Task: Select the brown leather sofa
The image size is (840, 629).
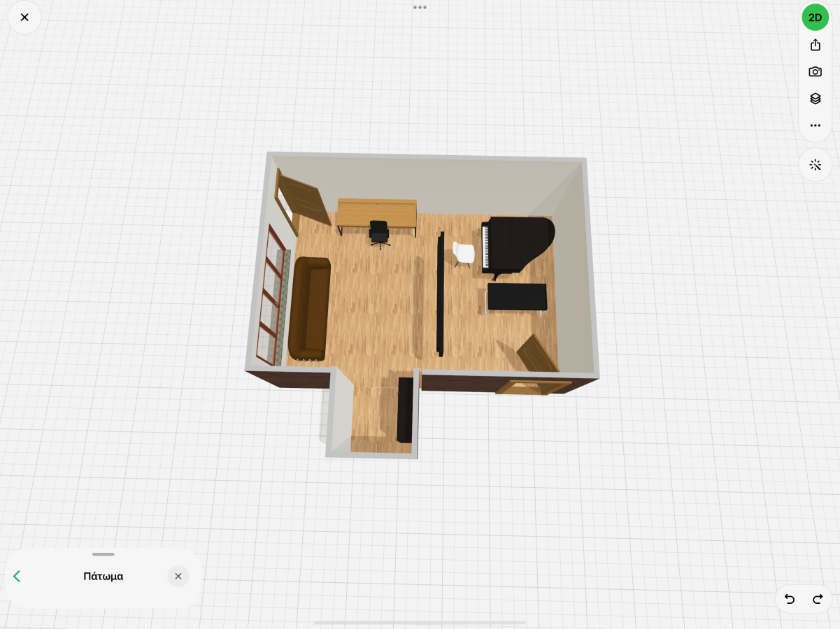Action: coord(309,308)
